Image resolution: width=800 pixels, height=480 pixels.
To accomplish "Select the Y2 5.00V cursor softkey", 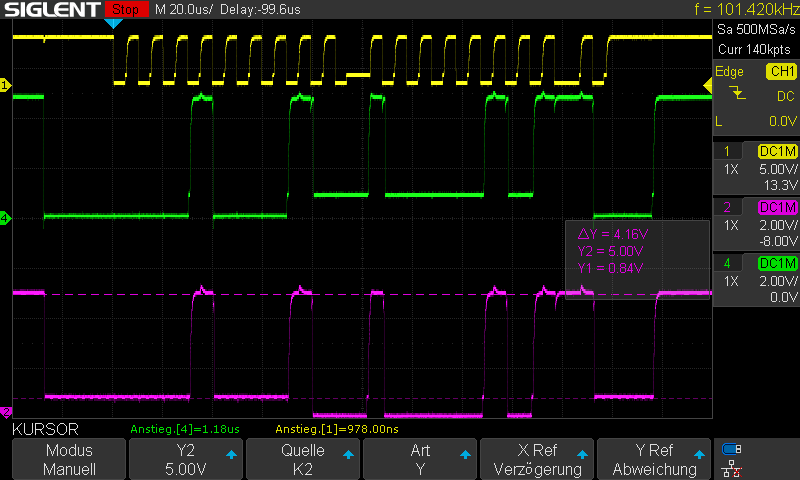I will point(186,459).
